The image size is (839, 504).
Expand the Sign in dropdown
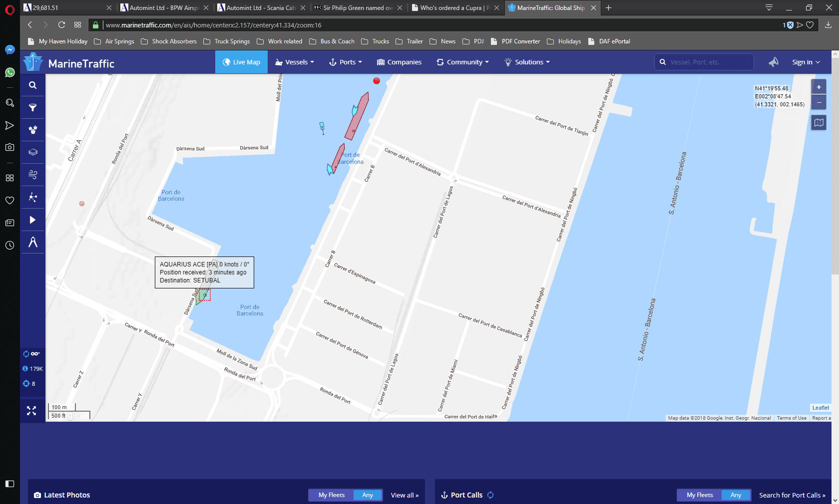806,62
